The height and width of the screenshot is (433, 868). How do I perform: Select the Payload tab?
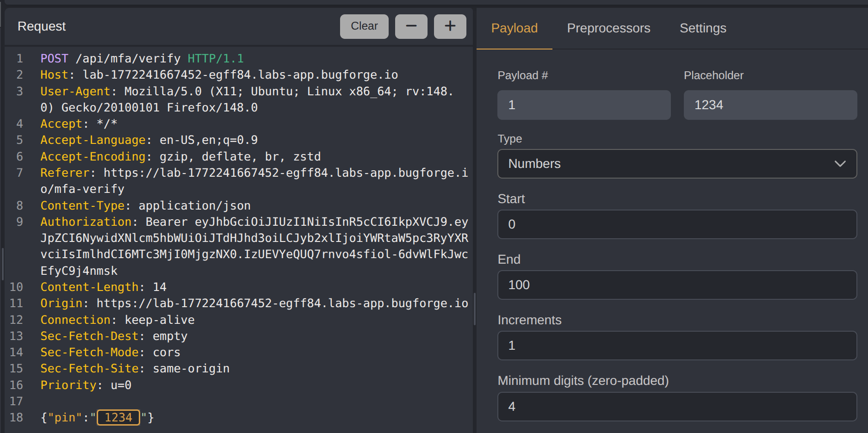[514, 28]
